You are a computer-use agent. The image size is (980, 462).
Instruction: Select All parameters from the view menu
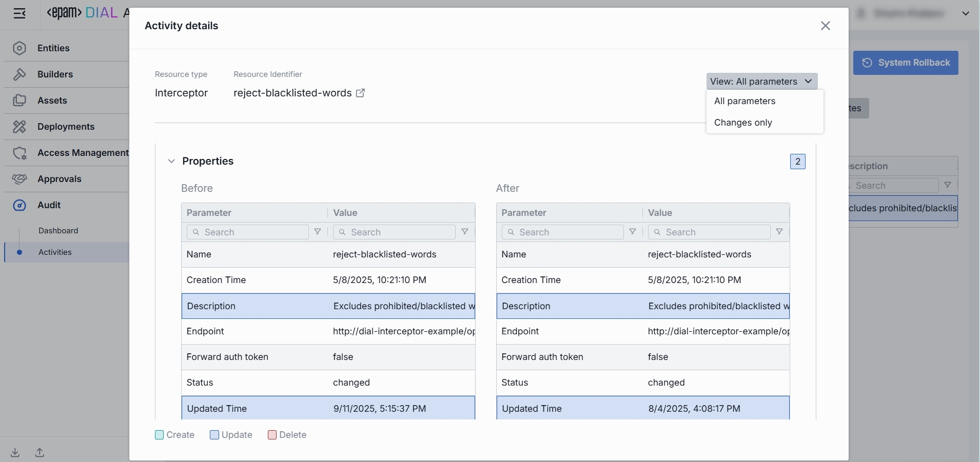tap(744, 101)
